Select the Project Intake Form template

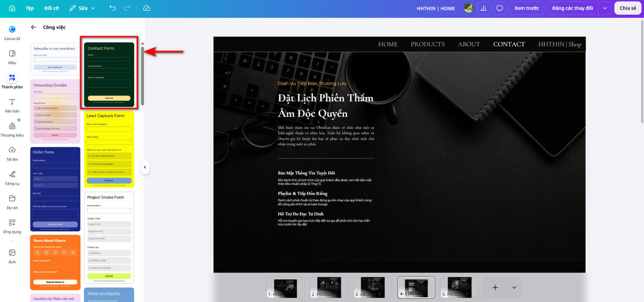[x=109, y=237]
